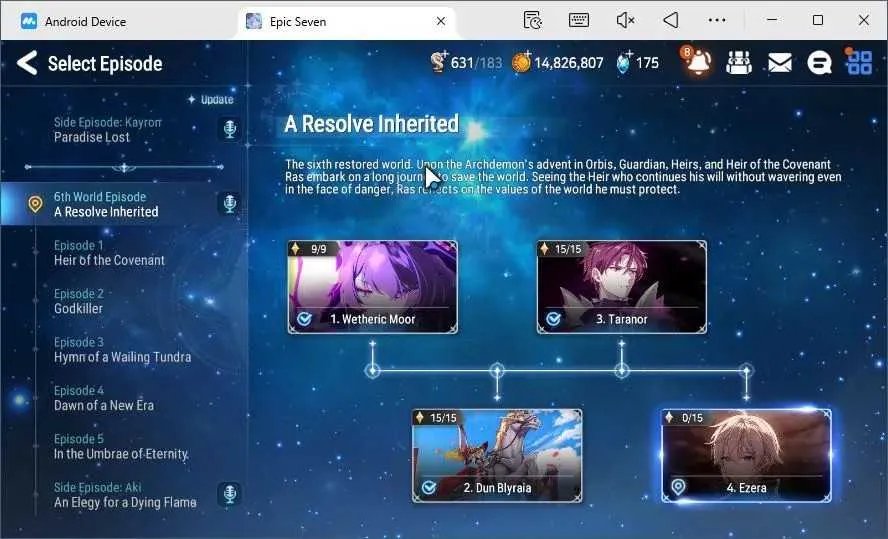Screen dimensions: 888x539
Task: Click microphone icon next to A Resolve Inherited
Action: pos(229,204)
